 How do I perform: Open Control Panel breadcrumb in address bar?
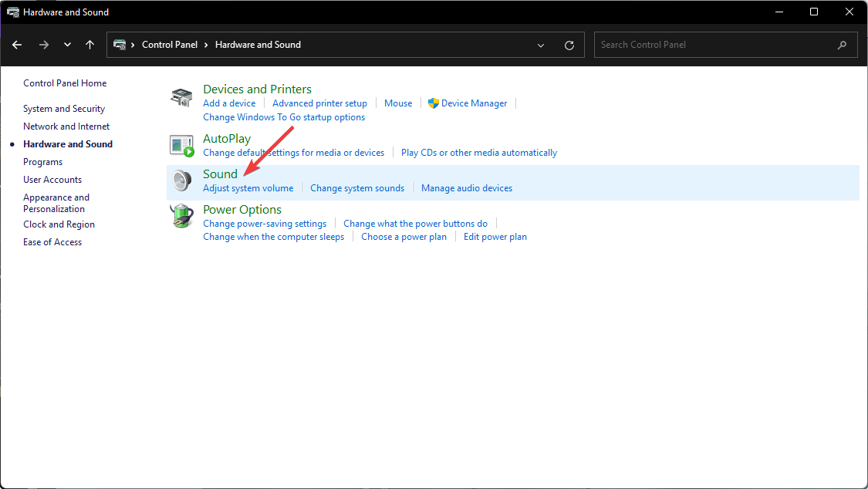click(170, 45)
